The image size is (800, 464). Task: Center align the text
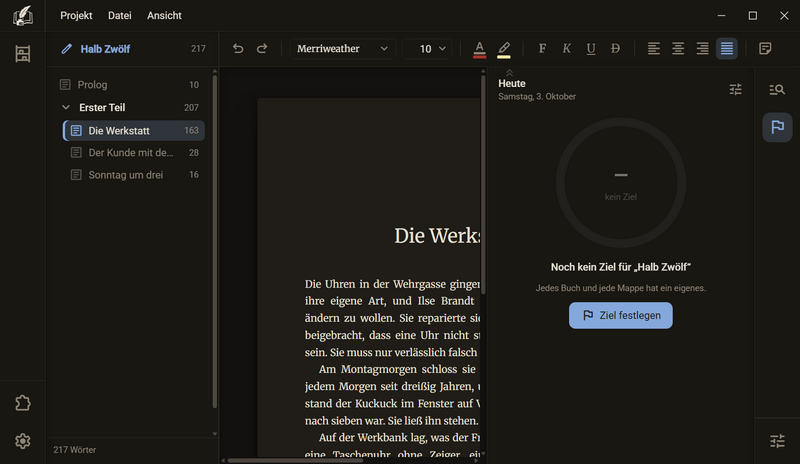tap(678, 48)
